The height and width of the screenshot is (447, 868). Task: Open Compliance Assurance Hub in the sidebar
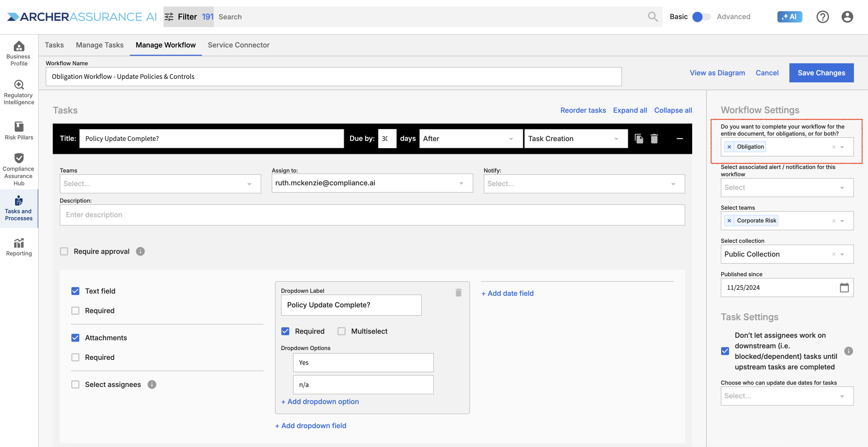(x=19, y=170)
